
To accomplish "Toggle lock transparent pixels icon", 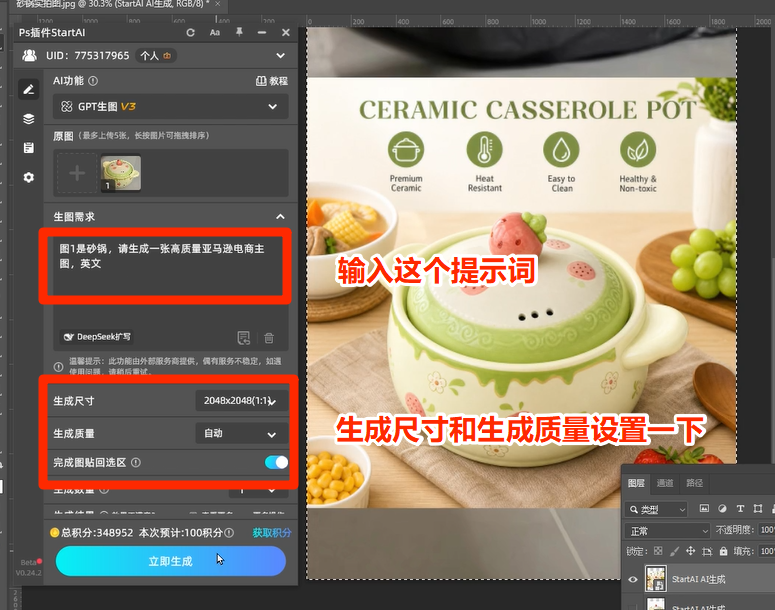I will click(x=658, y=551).
